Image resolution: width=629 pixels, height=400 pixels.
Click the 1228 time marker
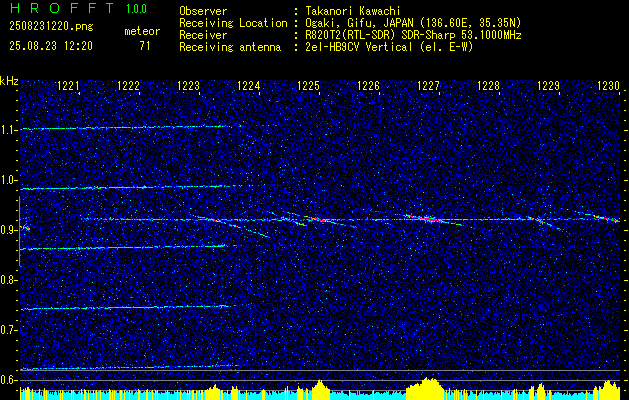[x=489, y=86]
